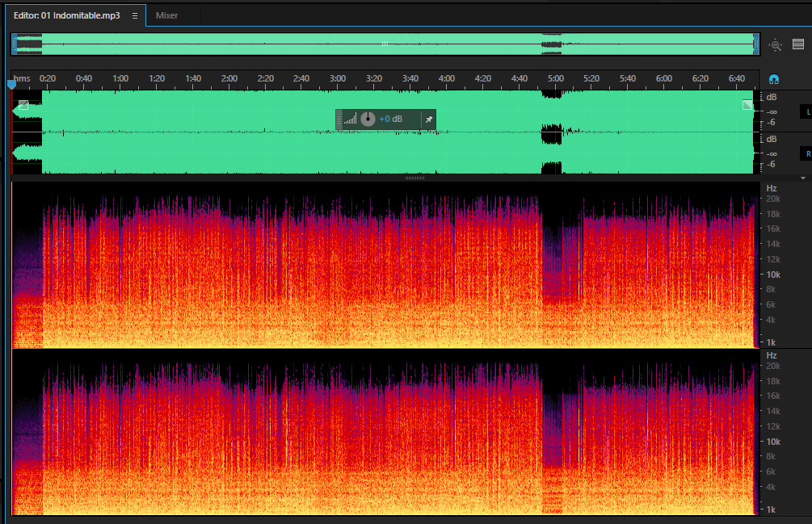
Task: Switch to the Mixer tab
Action: [x=166, y=15]
